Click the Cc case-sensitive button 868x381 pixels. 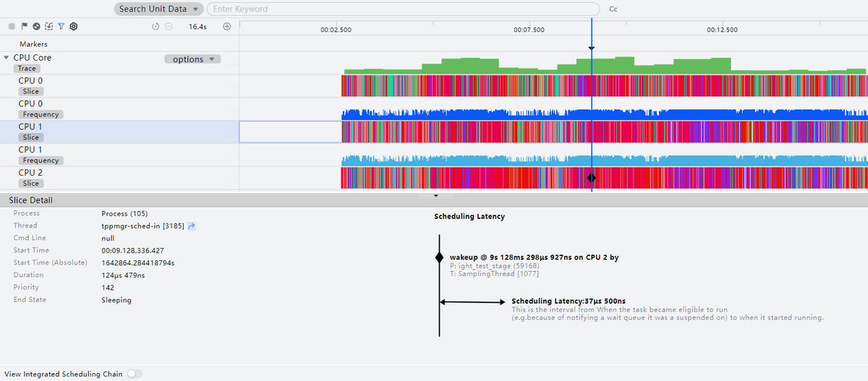click(x=613, y=9)
